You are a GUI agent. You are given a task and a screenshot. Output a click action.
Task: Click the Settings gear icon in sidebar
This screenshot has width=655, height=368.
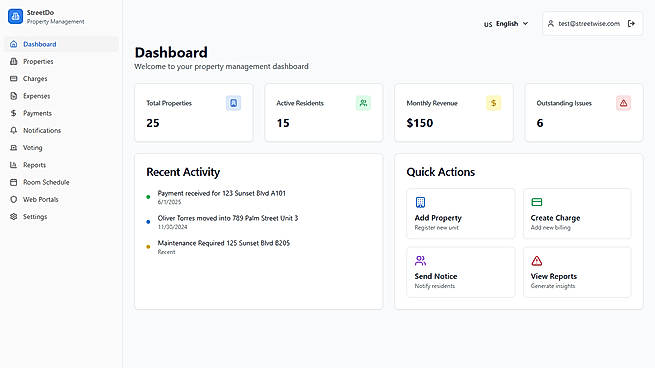[14, 216]
